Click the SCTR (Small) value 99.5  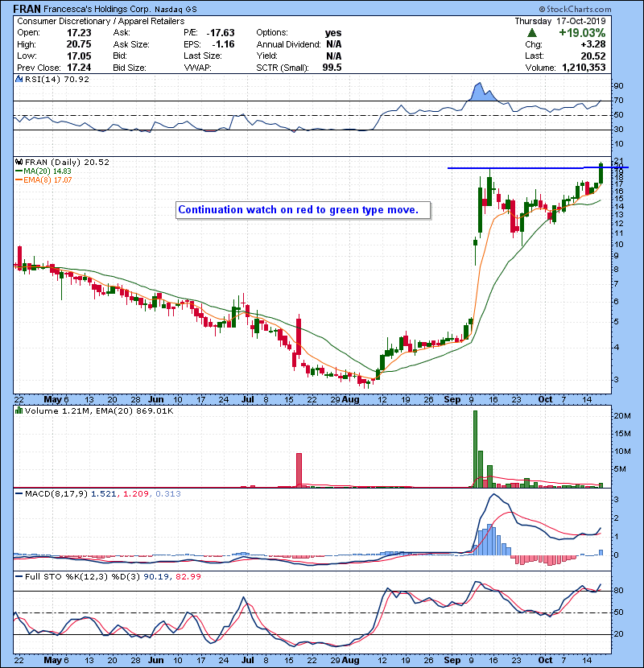click(x=332, y=68)
